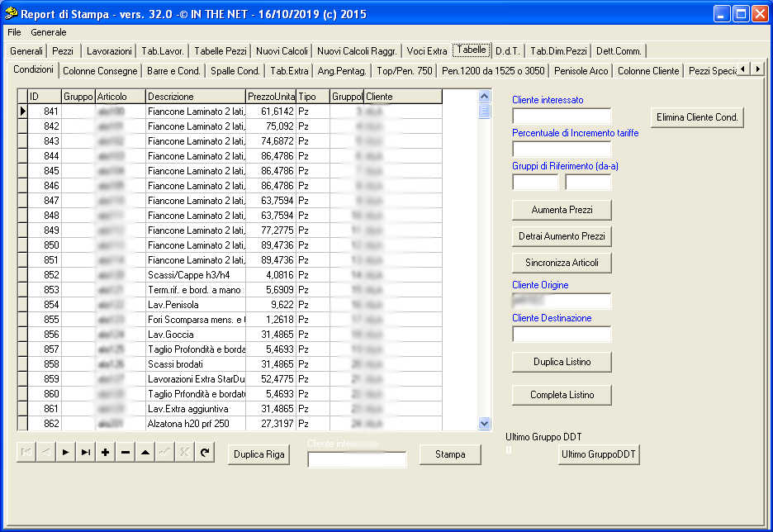Click the edit record up-triangle button
The width and height of the screenshot is (773, 532).
click(145, 452)
